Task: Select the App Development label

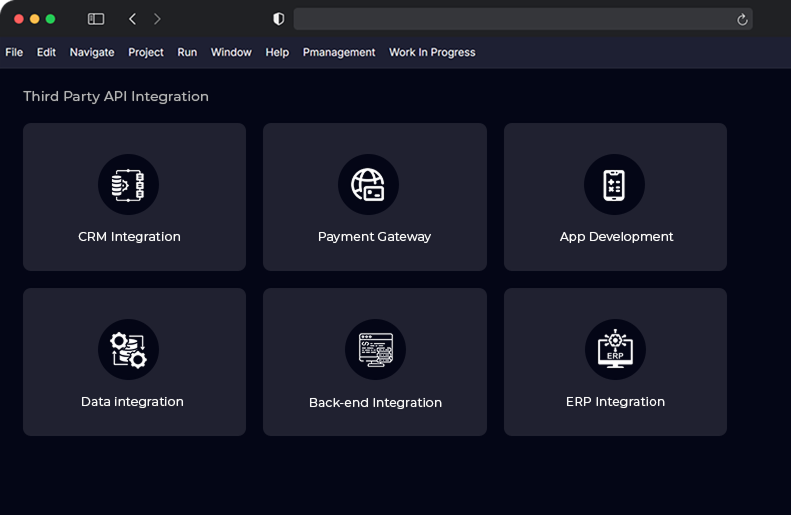Action: coord(616,237)
